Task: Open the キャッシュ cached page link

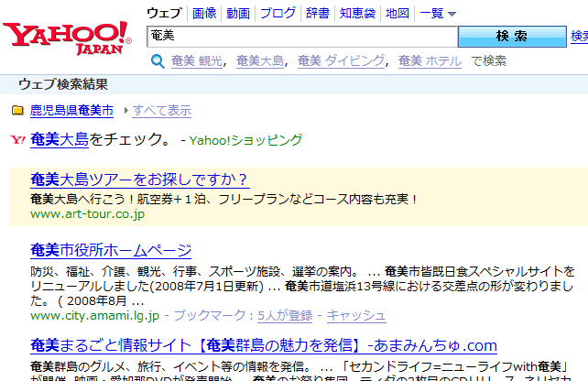Action: (356, 315)
